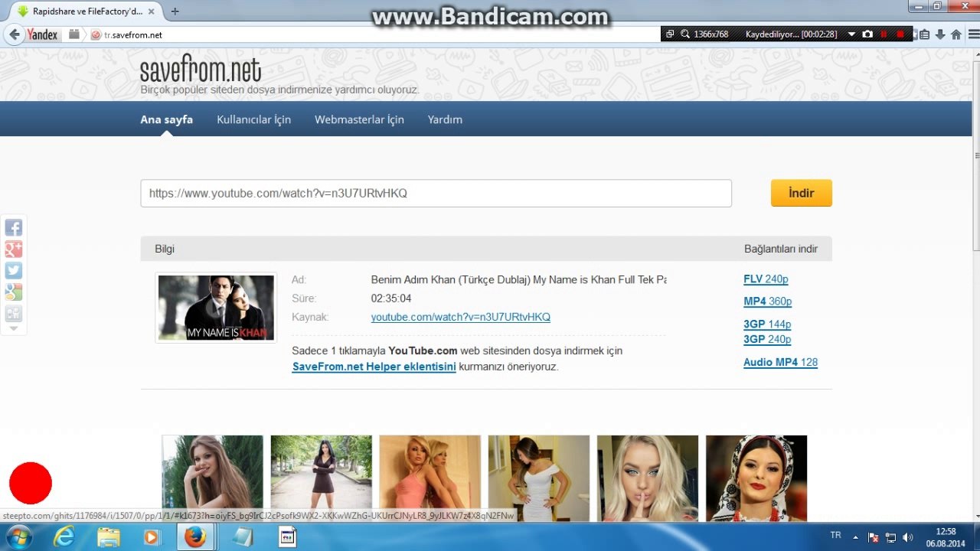Image resolution: width=980 pixels, height=551 pixels.
Task: Open Windows Media Player from taskbar
Action: [151, 537]
